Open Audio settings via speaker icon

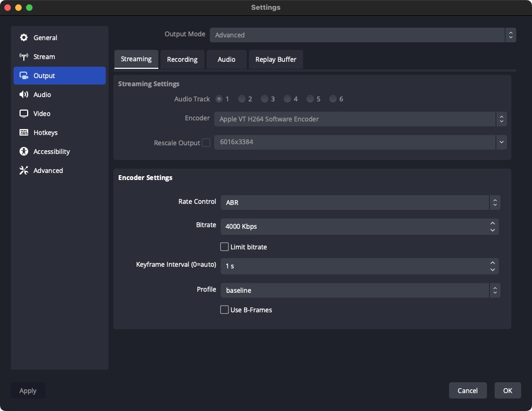[24, 95]
